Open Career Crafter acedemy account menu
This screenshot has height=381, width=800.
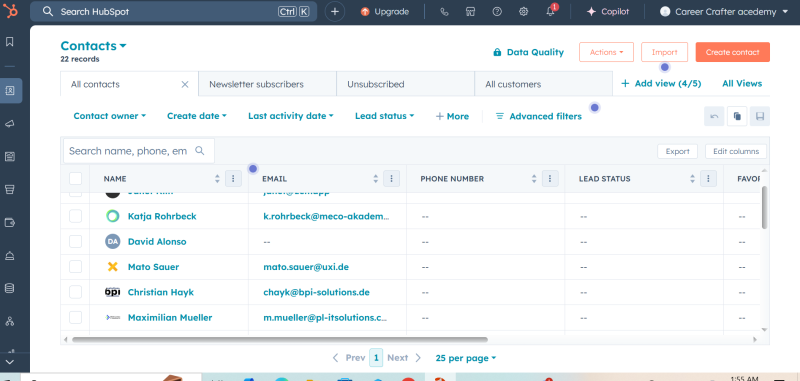(x=724, y=12)
